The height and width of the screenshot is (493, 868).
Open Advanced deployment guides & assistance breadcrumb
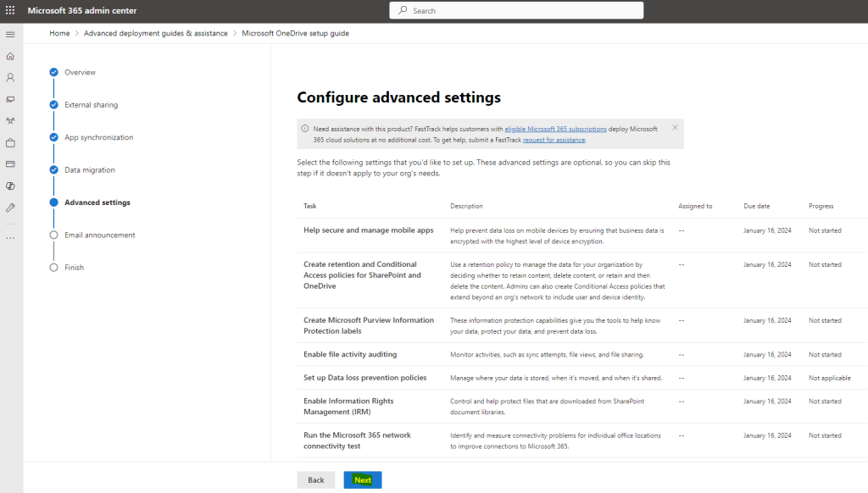[x=156, y=33]
